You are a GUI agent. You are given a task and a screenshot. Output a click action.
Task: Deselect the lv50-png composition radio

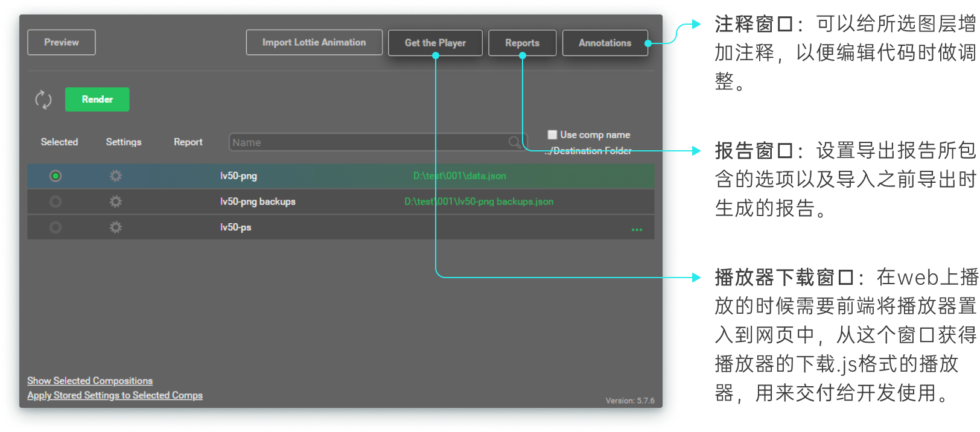(x=56, y=176)
